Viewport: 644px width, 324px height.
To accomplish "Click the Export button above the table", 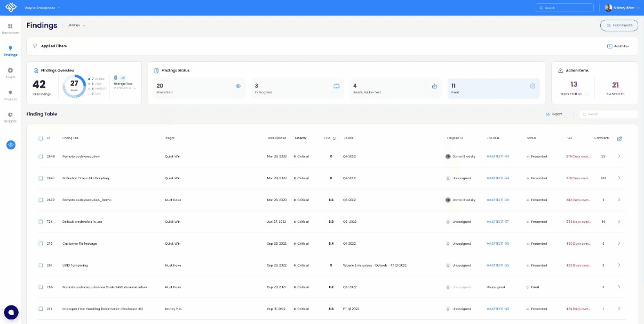I will point(554,114).
